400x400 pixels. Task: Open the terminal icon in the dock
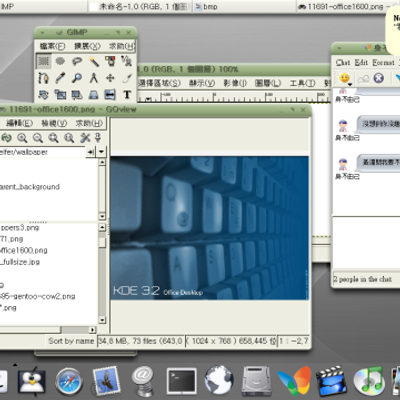(x=181, y=381)
